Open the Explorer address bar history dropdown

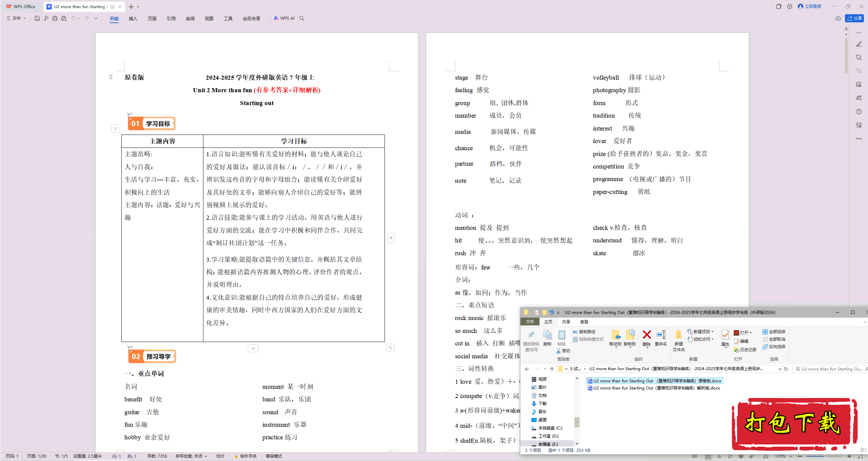780,369
